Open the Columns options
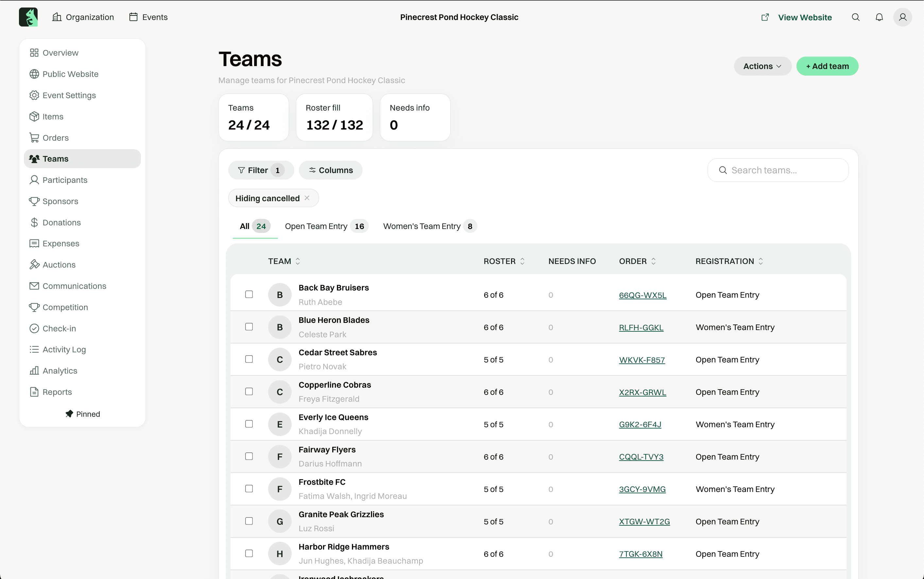This screenshot has width=924, height=579. pyautogui.click(x=331, y=170)
